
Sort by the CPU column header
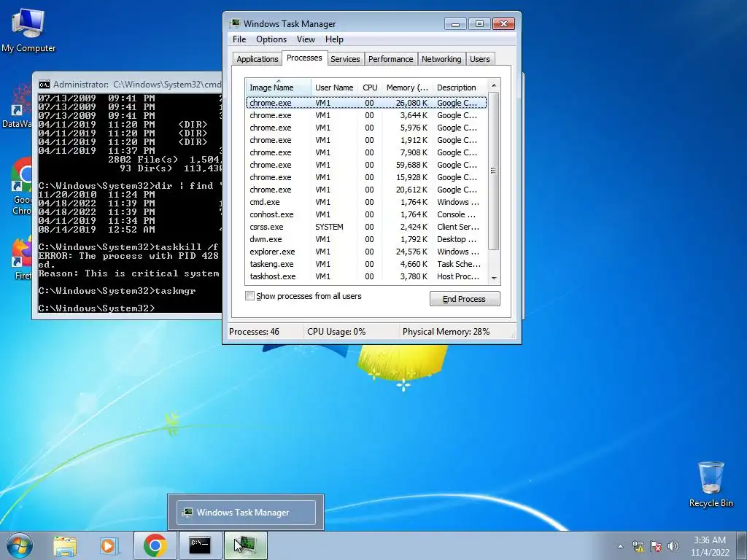[x=370, y=87]
